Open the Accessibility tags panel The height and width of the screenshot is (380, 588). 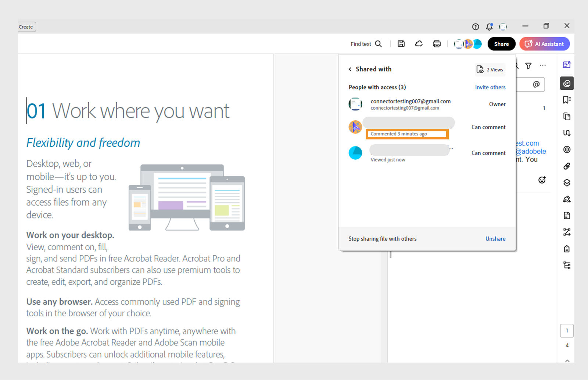[x=566, y=265]
